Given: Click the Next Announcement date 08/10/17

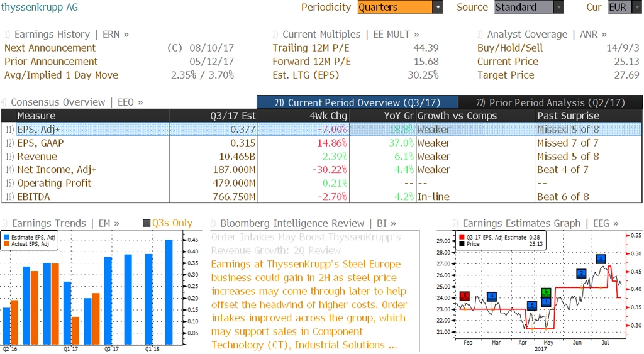Looking at the screenshot, I should [x=211, y=48].
